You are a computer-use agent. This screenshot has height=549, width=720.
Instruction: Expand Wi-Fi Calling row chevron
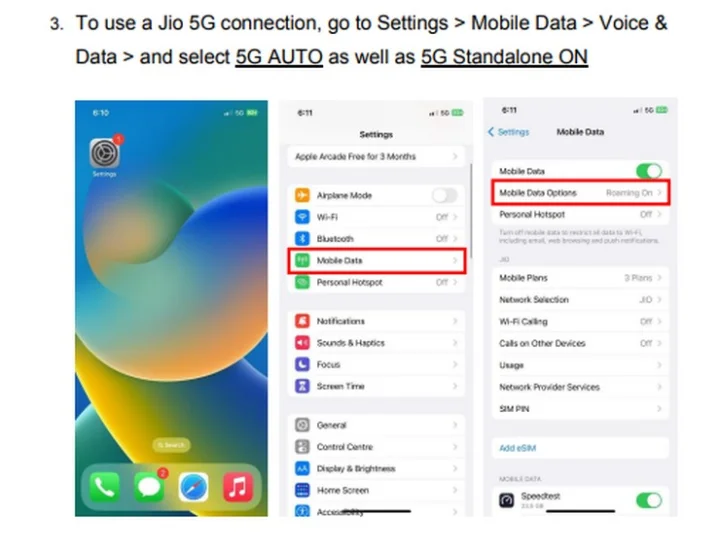coord(659,321)
